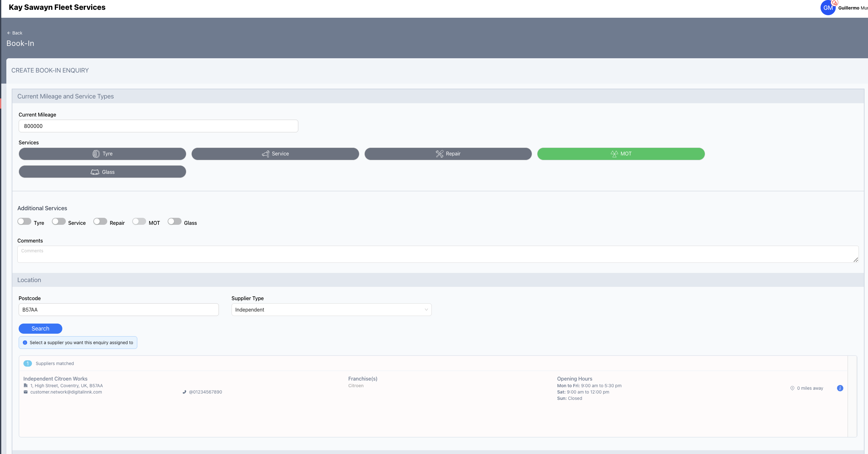This screenshot has width=868, height=454.
Task: Click into the Postcode field
Action: tap(119, 310)
